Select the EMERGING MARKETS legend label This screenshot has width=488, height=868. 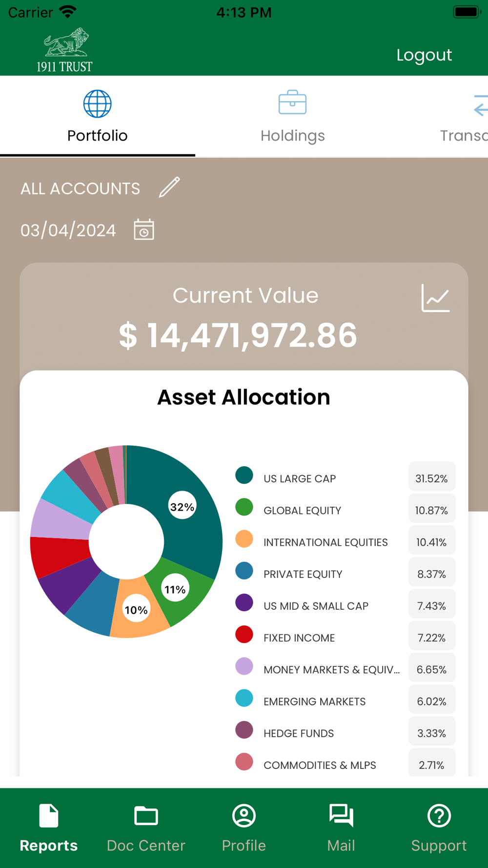tap(314, 702)
